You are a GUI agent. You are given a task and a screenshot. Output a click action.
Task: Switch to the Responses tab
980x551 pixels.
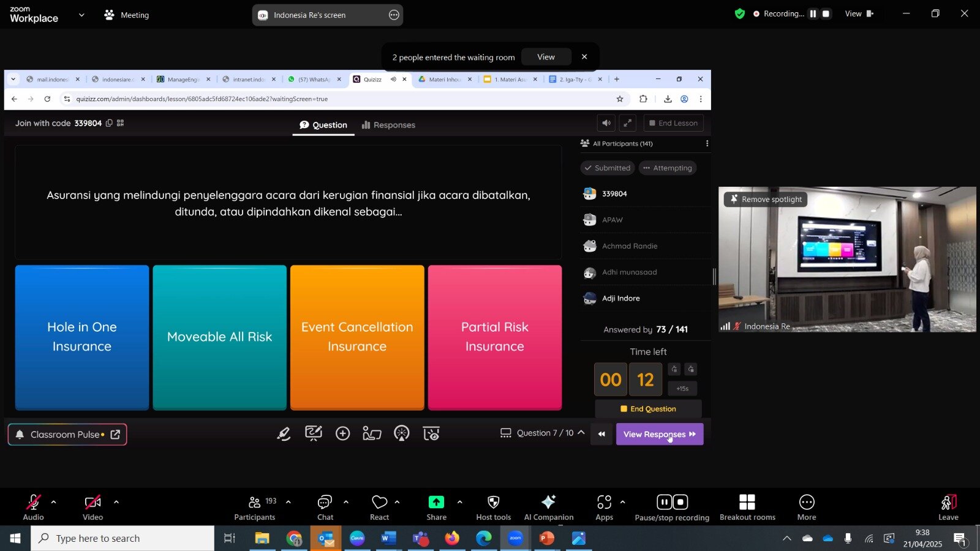388,125
